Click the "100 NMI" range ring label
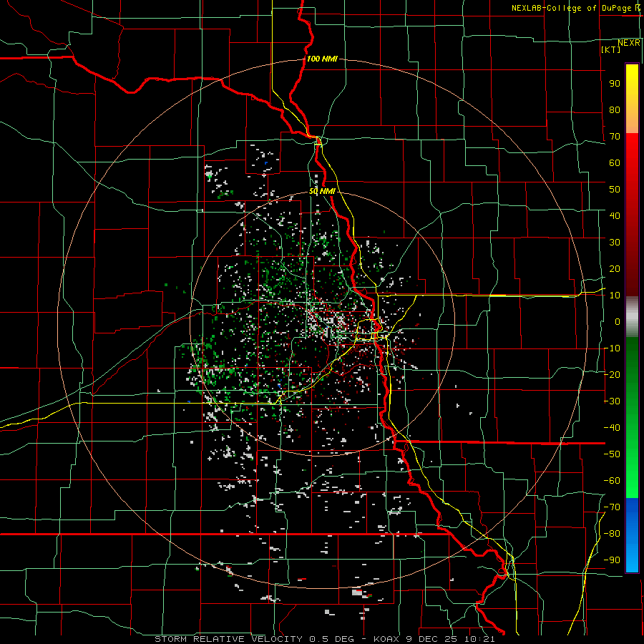Viewport: 644px width, 644px height. pos(322,59)
